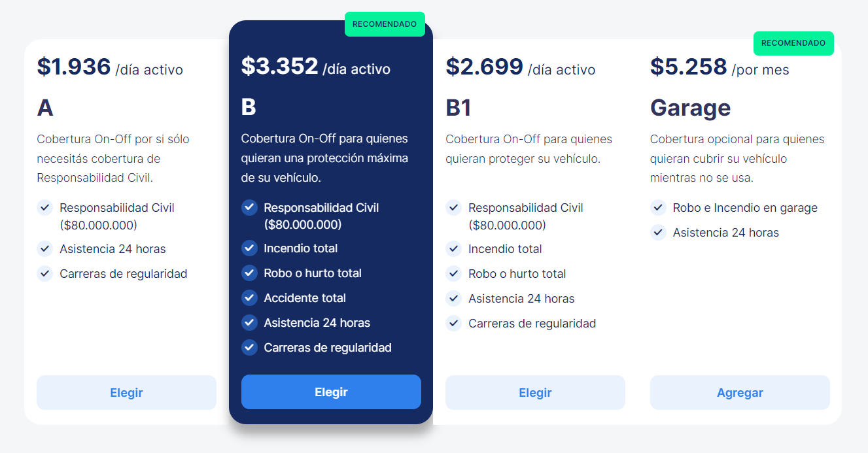Click checkmark beside Robo o hurto total in plan B
Image resolution: width=868 pixels, height=453 pixels.
click(249, 273)
